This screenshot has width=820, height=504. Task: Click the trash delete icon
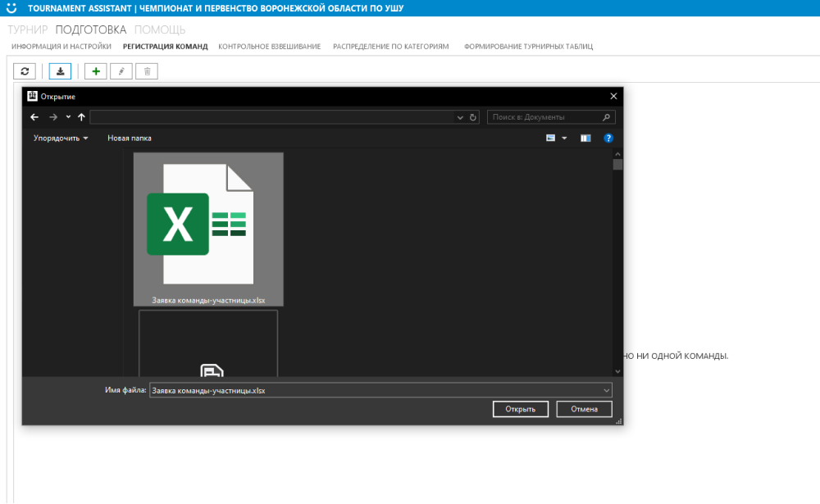147,71
